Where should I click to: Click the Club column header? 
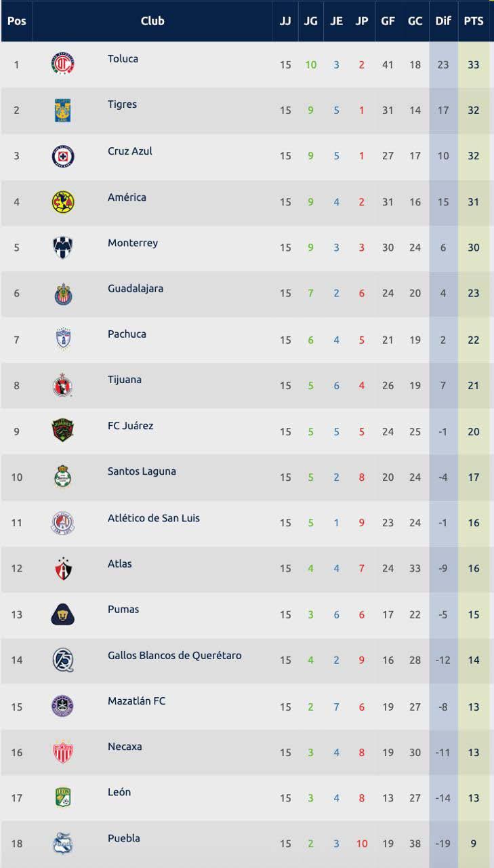152,21
